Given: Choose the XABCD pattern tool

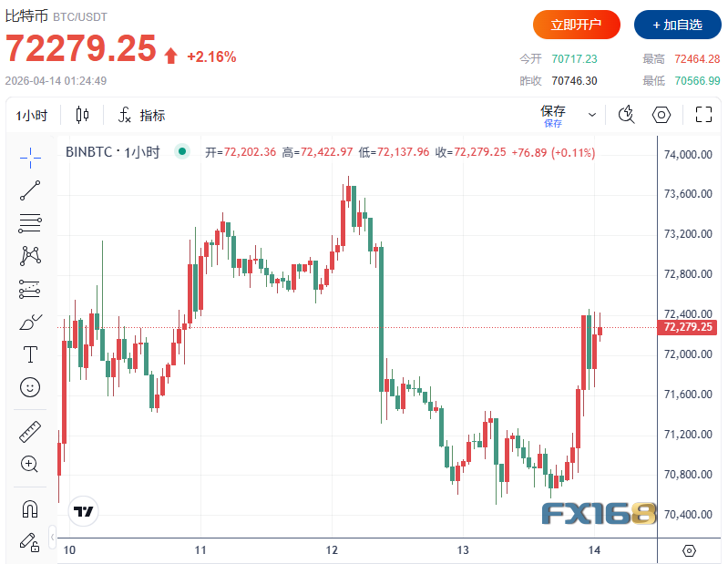Looking at the screenshot, I should click(30, 256).
